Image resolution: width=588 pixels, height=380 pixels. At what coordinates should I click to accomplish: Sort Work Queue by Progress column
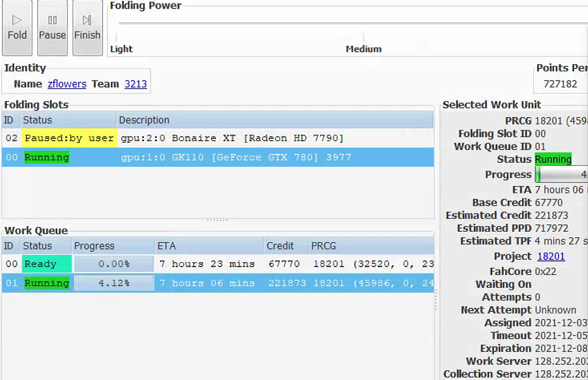[113, 246]
